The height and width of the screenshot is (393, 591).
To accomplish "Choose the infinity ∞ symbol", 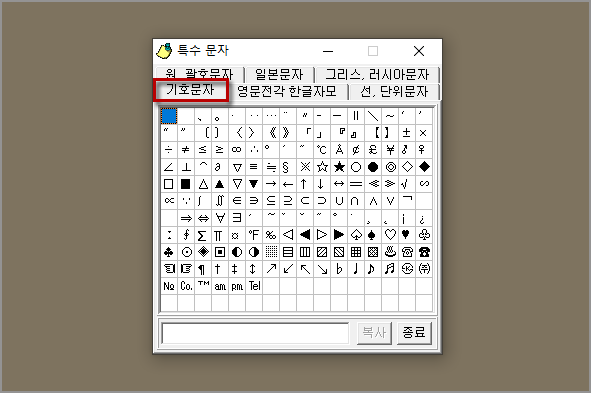I will click(x=237, y=150).
